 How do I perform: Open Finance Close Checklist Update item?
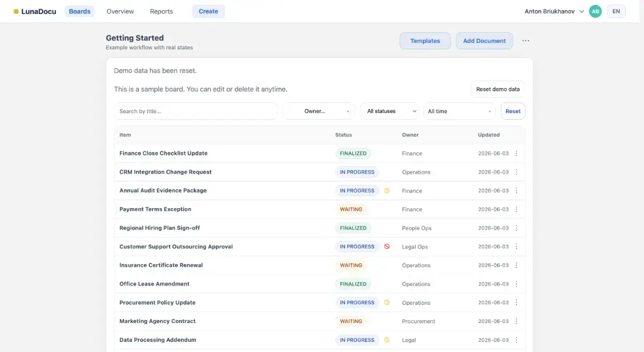(163, 153)
